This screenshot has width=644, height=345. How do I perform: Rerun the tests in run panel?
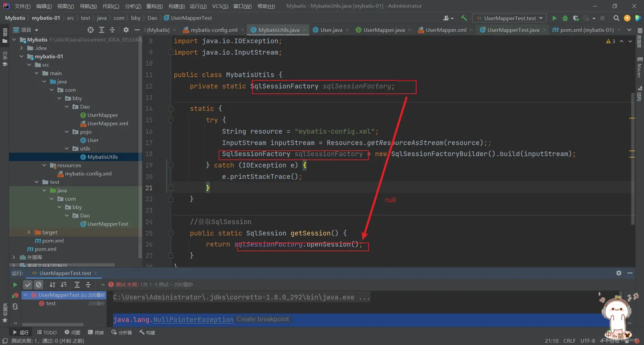click(x=15, y=285)
